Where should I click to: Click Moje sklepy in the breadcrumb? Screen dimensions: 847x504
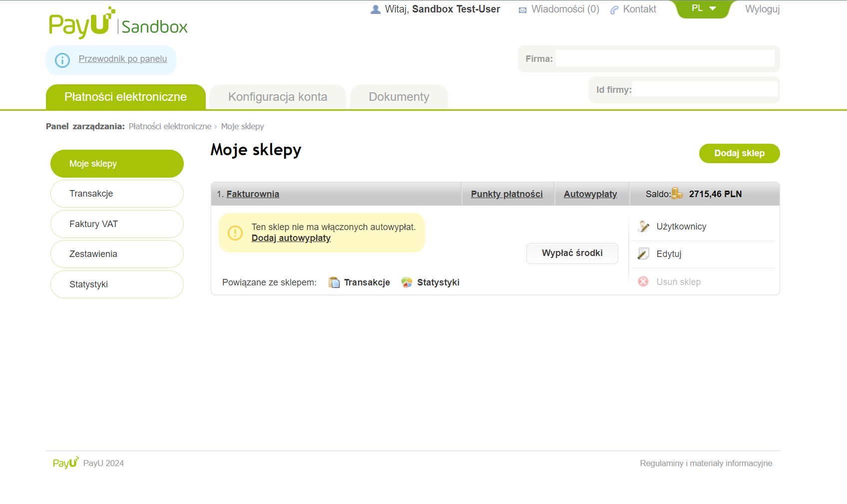(243, 126)
